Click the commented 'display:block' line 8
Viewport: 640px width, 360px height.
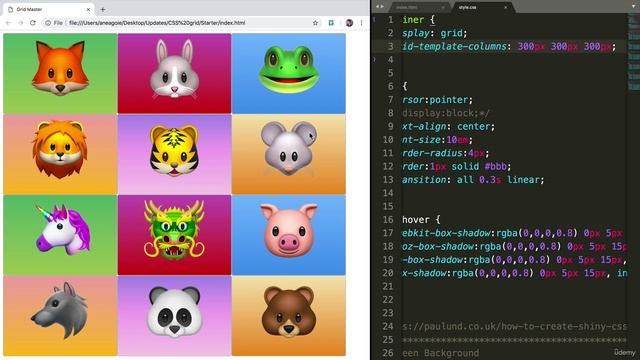(x=446, y=113)
